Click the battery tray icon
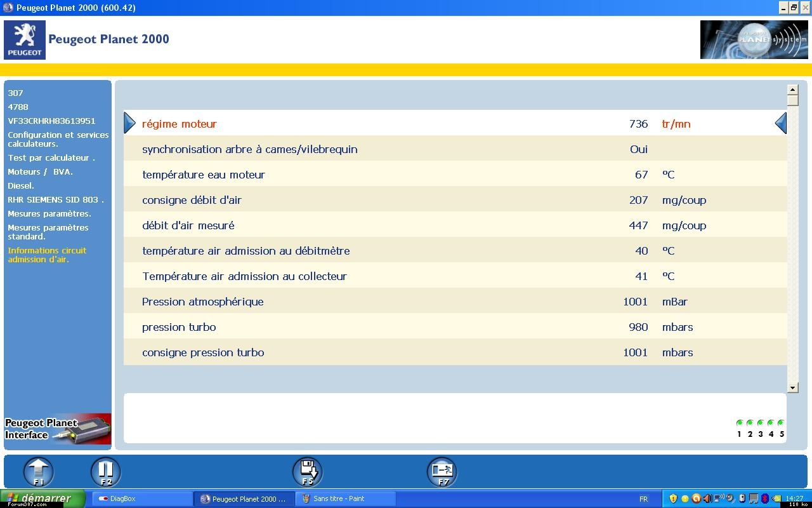 pos(742,498)
